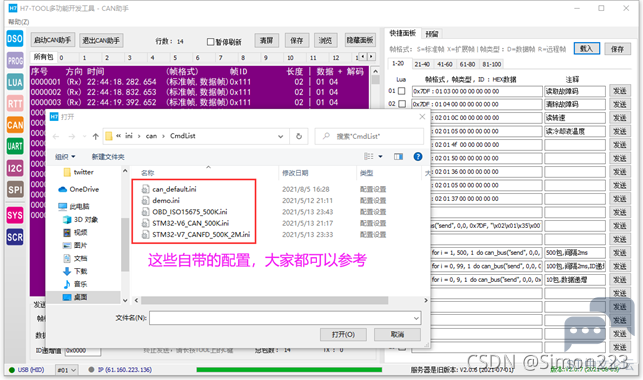Click 打开(O) button in dialog

coord(343,334)
